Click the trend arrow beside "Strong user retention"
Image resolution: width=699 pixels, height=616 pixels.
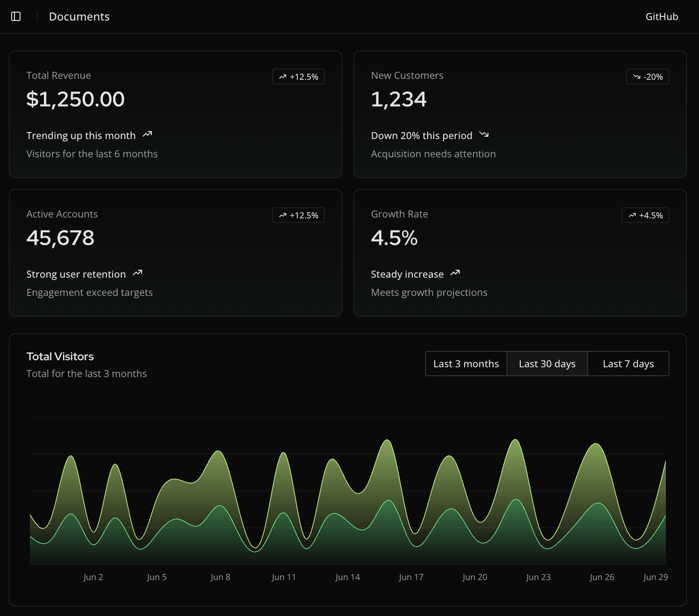[x=138, y=273]
